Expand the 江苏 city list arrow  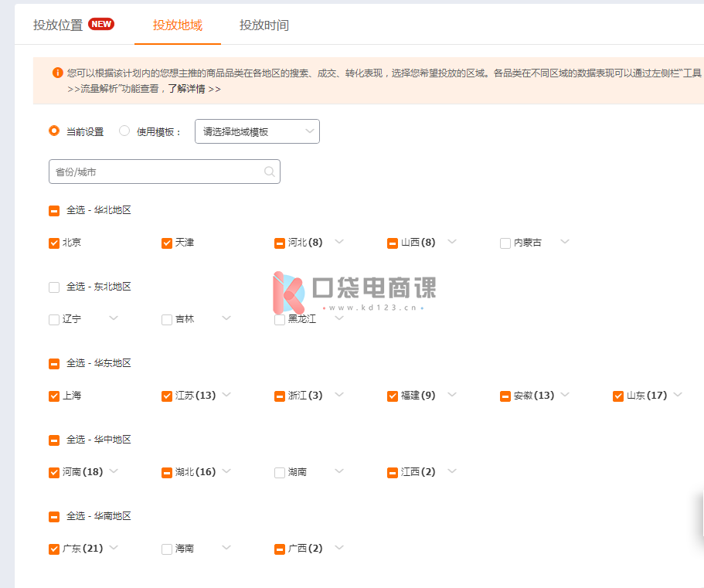pyautogui.click(x=226, y=396)
